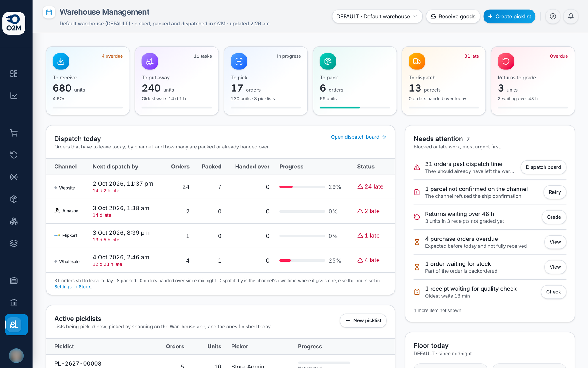Viewport: 588px width, 368px height.
Task: Open help with the question mark icon
Action: tap(553, 17)
